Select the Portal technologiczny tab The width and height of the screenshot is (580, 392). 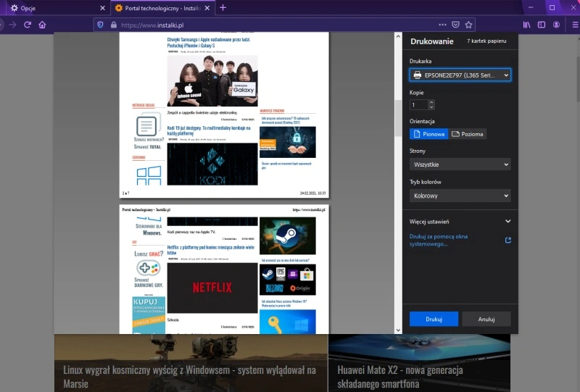159,8
